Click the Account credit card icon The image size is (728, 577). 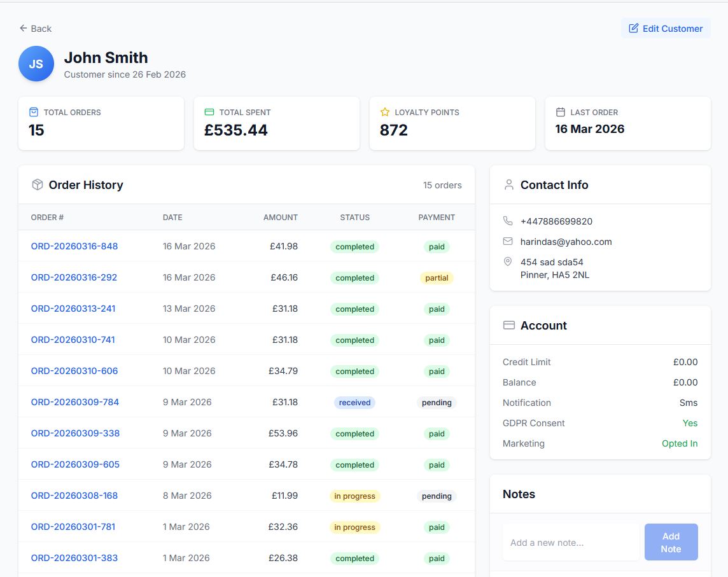(509, 326)
